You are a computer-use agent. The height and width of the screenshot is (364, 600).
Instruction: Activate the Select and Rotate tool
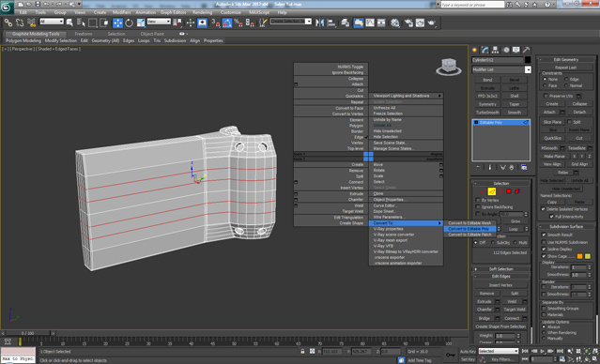pos(130,23)
